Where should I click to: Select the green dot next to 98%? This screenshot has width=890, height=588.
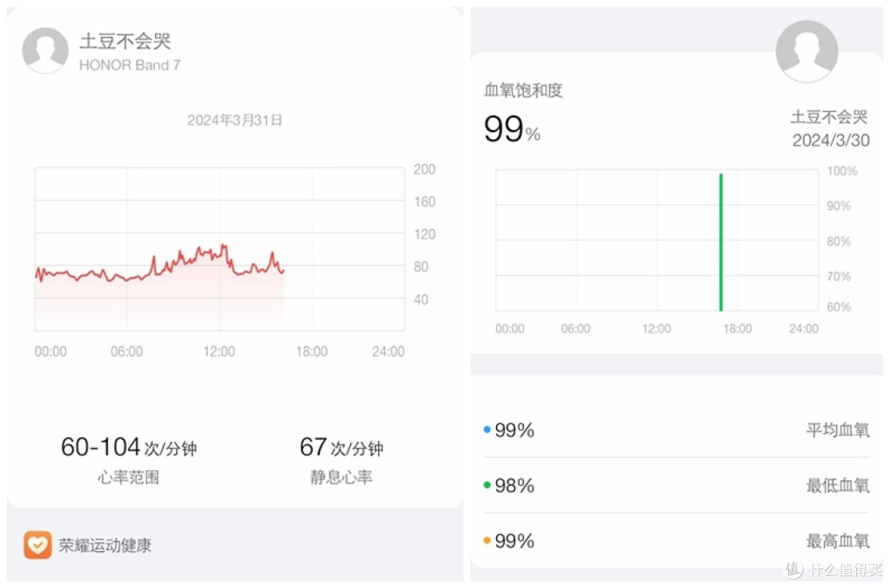486,485
